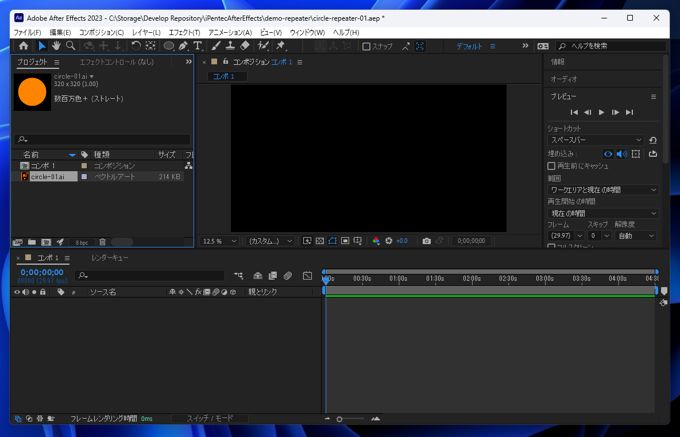Choose the Type text tool

click(x=197, y=46)
